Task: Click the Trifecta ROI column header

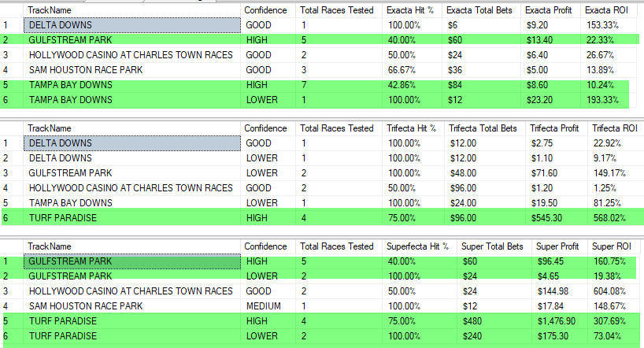Action: tap(616, 128)
